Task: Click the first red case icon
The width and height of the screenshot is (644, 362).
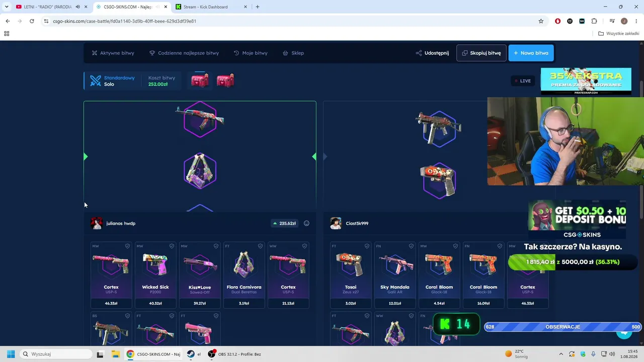Action: [200, 80]
